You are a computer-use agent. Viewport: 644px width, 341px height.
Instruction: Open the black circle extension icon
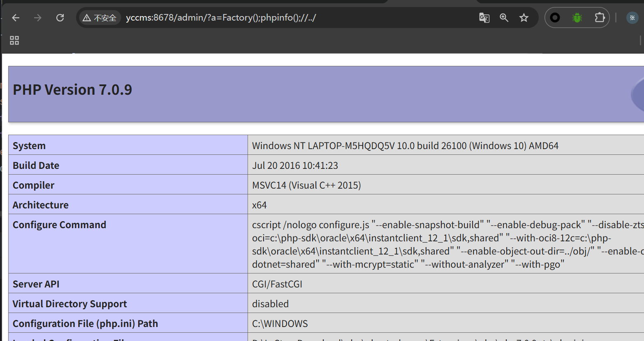click(555, 18)
